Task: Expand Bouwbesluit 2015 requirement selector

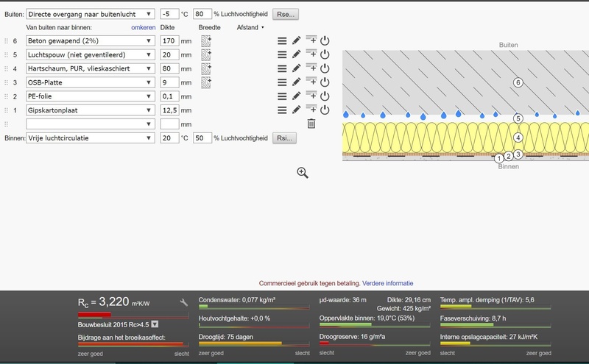Action: [x=155, y=324]
